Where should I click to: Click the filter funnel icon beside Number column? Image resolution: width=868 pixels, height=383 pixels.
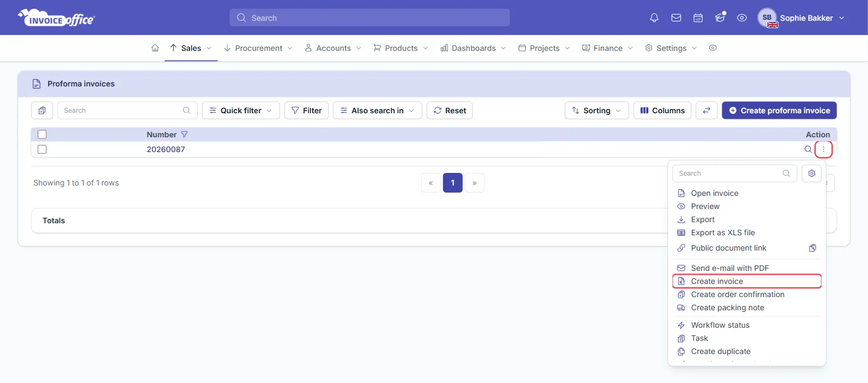coord(184,135)
